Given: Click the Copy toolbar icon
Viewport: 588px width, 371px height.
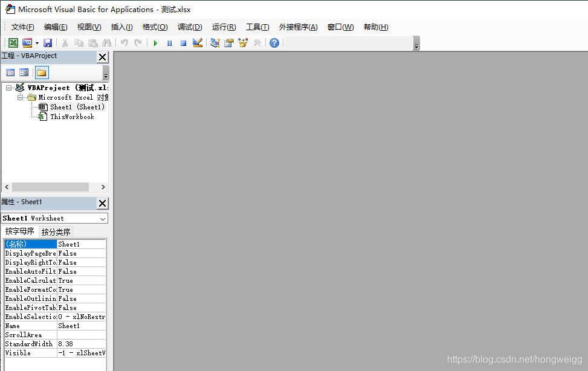Looking at the screenshot, I should (79, 43).
